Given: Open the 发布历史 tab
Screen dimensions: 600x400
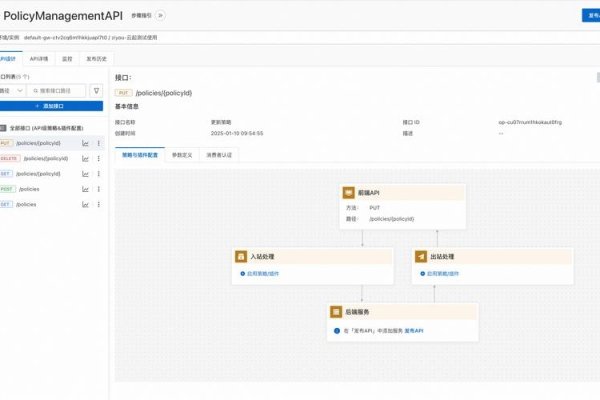Looking at the screenshot, I should 98,59.
